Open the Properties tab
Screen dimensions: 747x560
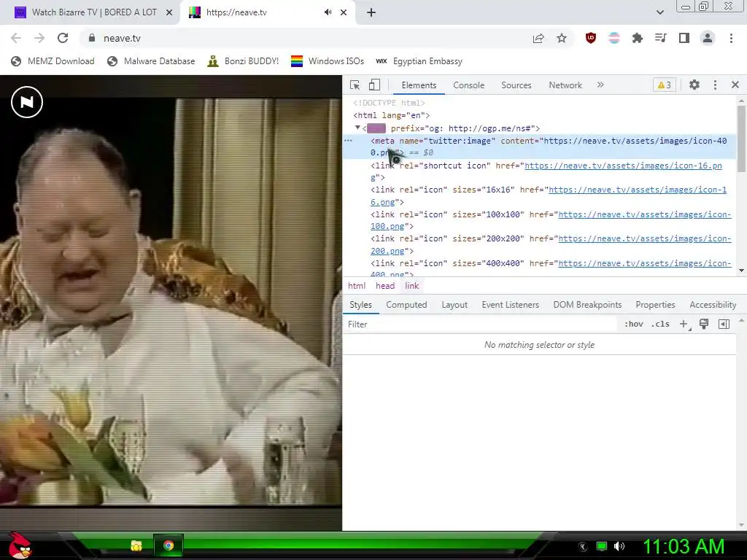[655, 305]
